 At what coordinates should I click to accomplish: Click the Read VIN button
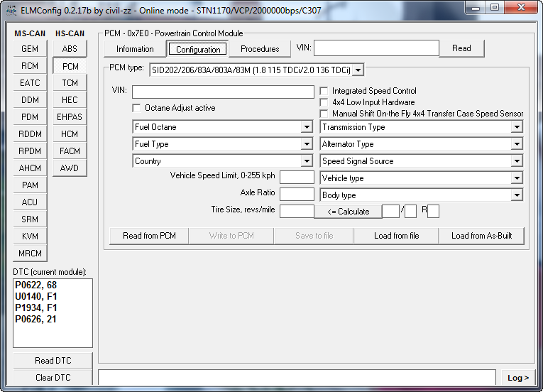coord(461,48)
